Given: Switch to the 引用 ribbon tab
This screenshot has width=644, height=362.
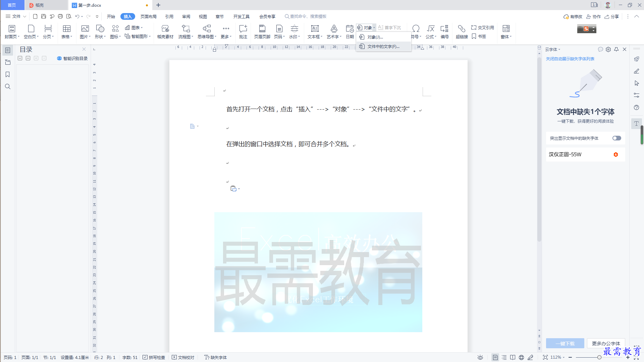Looking at the screenshot, I should (x=169, y=16).
